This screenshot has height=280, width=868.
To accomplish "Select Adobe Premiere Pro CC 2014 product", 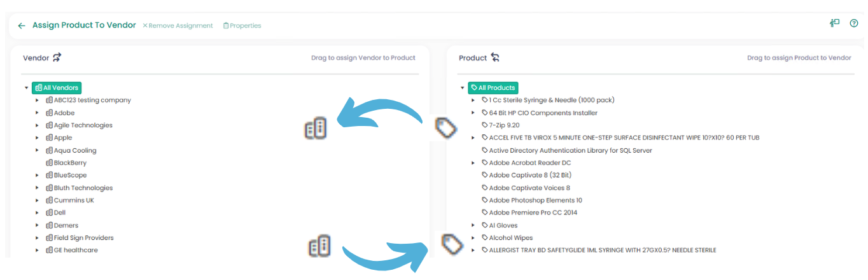I will pos(533,213).
